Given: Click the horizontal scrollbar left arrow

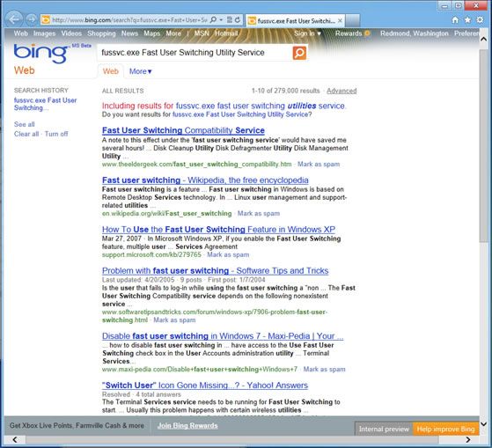Looking at the screenshot, I should pos(15,439).
